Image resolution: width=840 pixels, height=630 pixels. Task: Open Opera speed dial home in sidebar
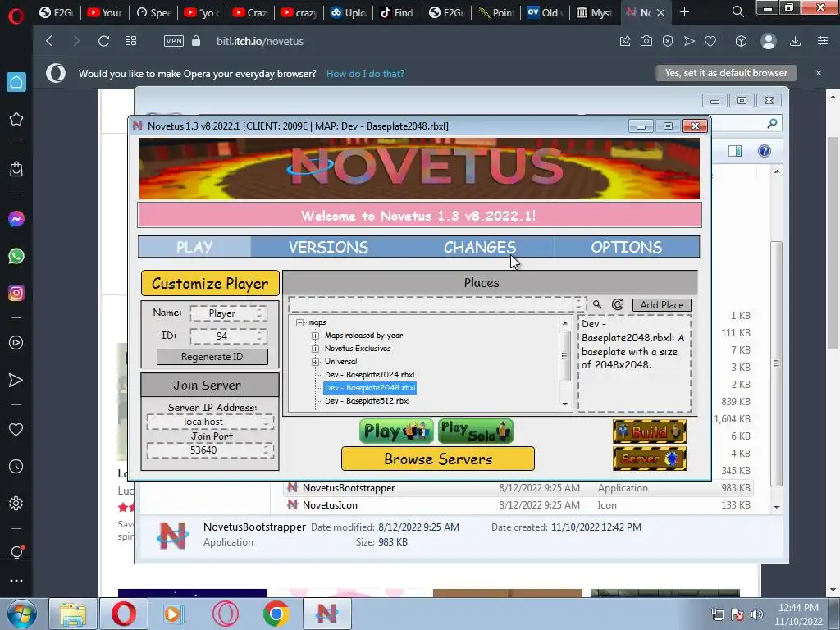coord(16,82)
